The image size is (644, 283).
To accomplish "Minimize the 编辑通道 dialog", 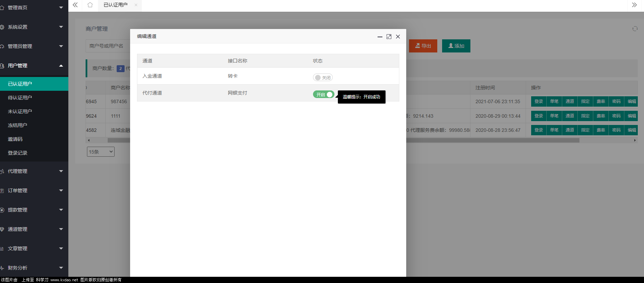I will click(380, 37).
